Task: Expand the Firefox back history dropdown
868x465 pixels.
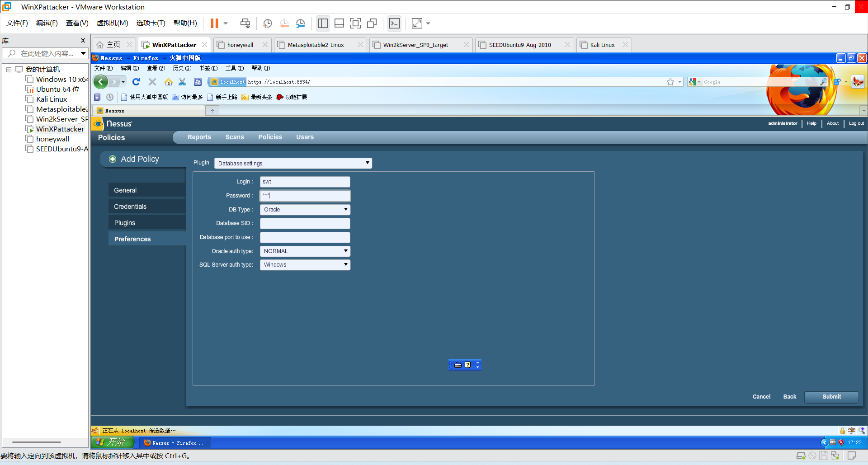Action: [x=123, y=82]
